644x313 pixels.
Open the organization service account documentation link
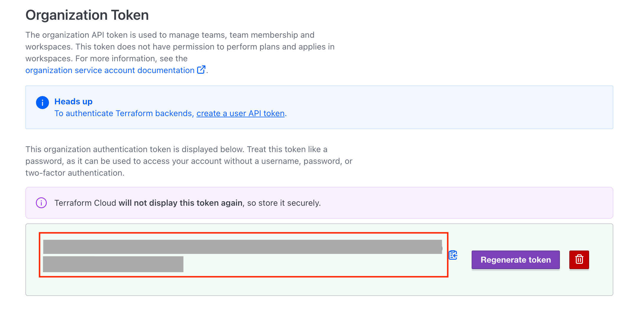110,70
